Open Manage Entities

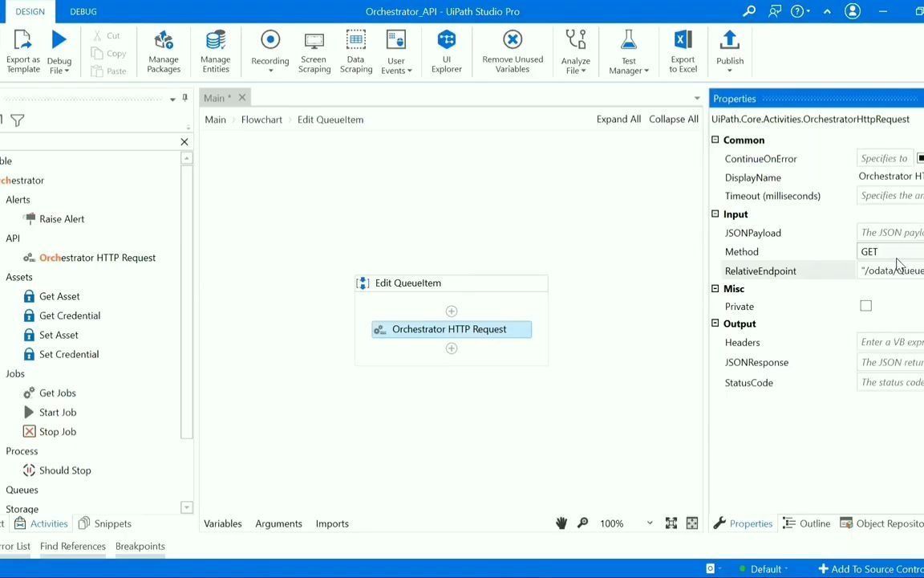(216, 52)
